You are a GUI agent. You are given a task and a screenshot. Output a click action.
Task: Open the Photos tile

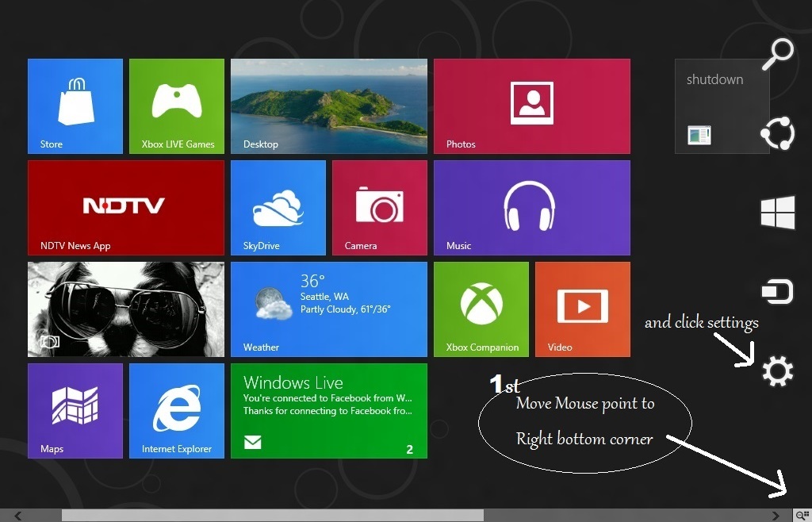[531, 106]
